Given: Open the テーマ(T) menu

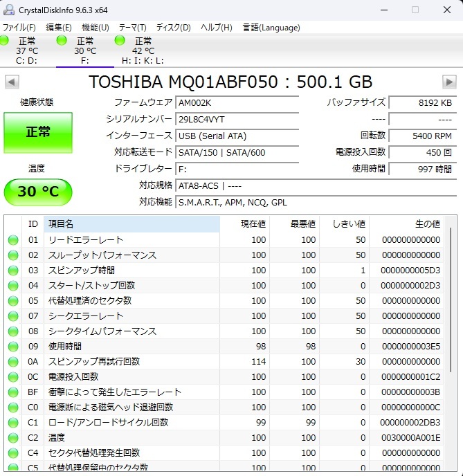Looking at the screenshot, I should click(132, 28).
